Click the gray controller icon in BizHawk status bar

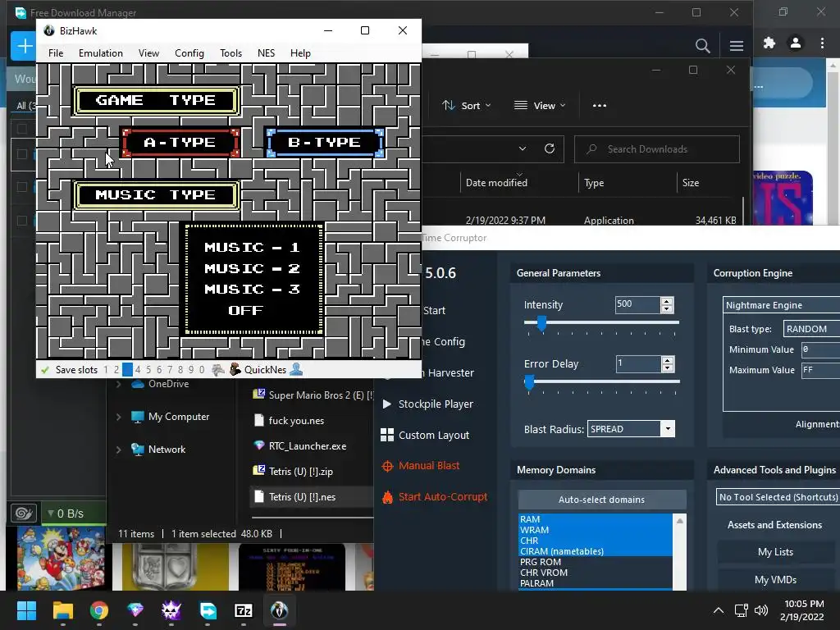[x=218, y=370]
